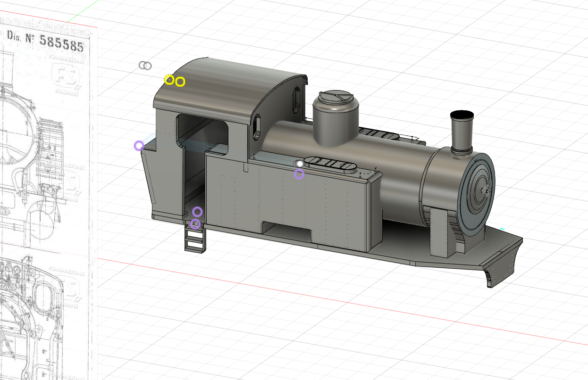
Task: Click the left yellow circle marker on cab roof
Action: pyautogui.click(x=169, y=79)
